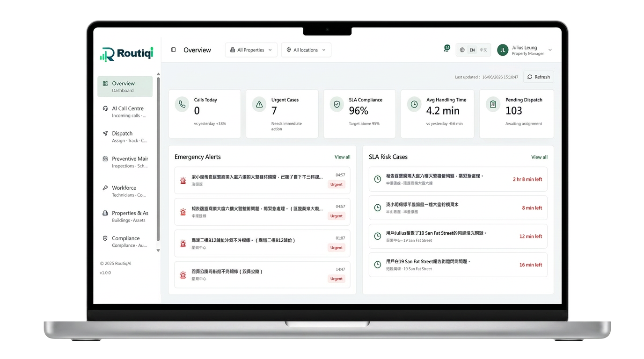644x359 pixels.
Task: Open AI Call Centre section
Action: click(x=125, y=112)
